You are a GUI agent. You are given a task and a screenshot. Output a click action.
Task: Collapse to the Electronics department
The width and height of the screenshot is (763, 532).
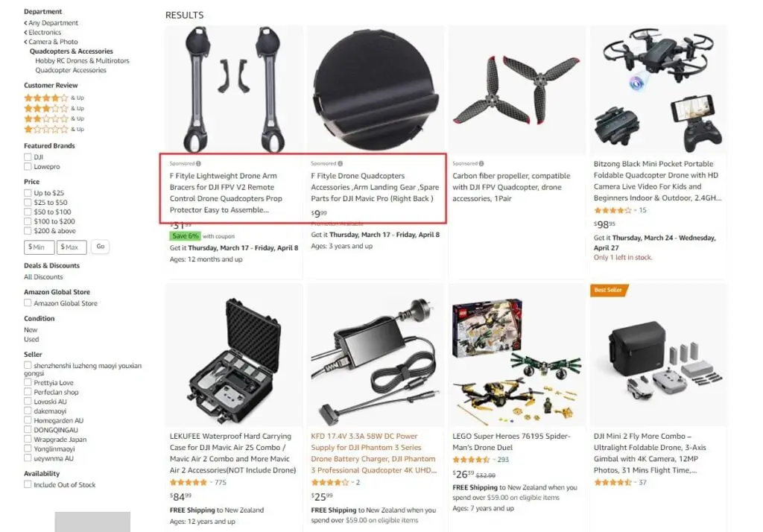tap(42, 32)
